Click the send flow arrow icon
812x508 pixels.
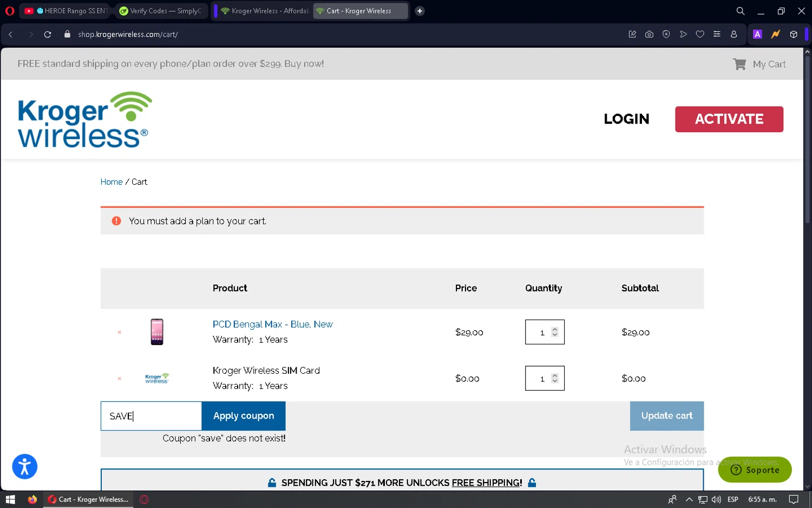[x=683, y=34]
